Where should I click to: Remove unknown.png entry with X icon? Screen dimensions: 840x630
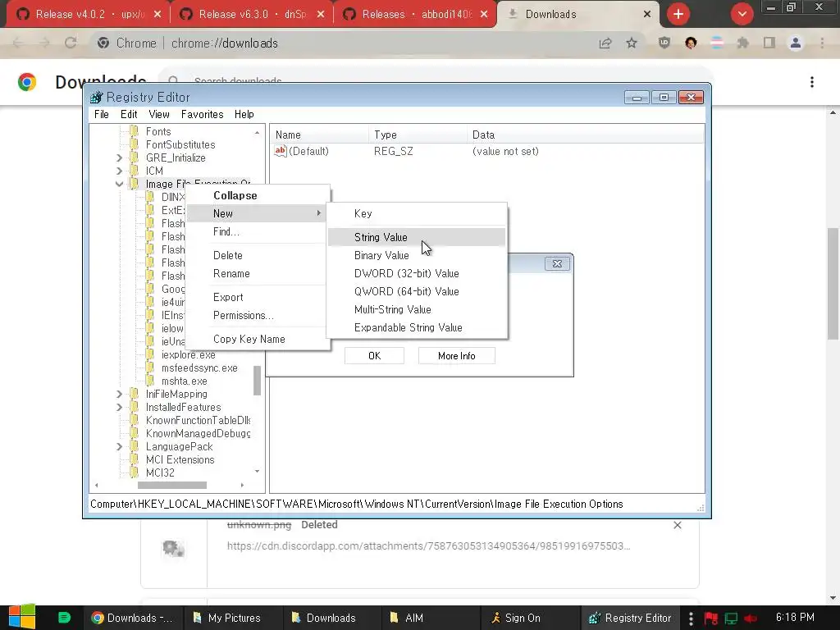click(x=677, y=525)
